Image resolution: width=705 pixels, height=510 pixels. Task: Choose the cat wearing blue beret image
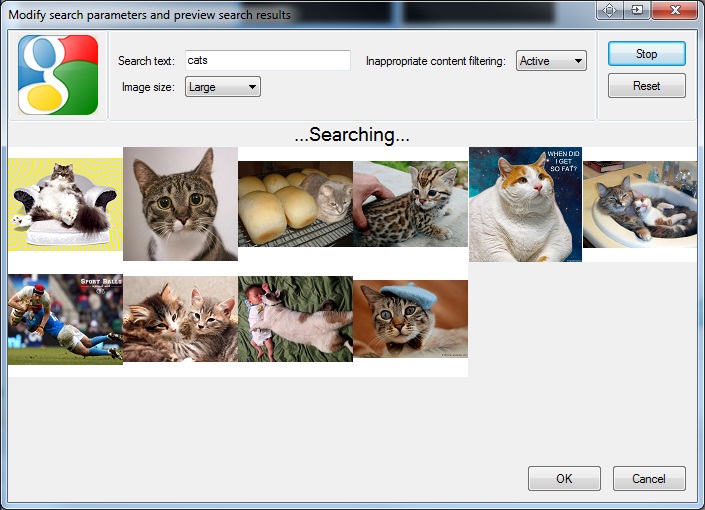click(410, 319)
